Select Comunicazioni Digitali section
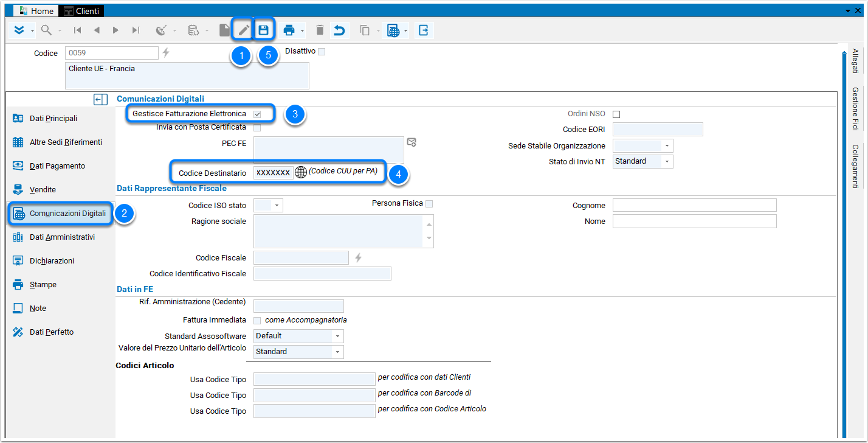Screen dimensions: 868x443 60,214
